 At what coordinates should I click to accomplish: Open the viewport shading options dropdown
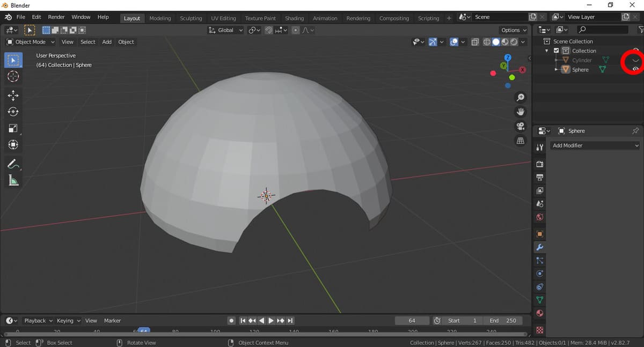click(524, 42)
